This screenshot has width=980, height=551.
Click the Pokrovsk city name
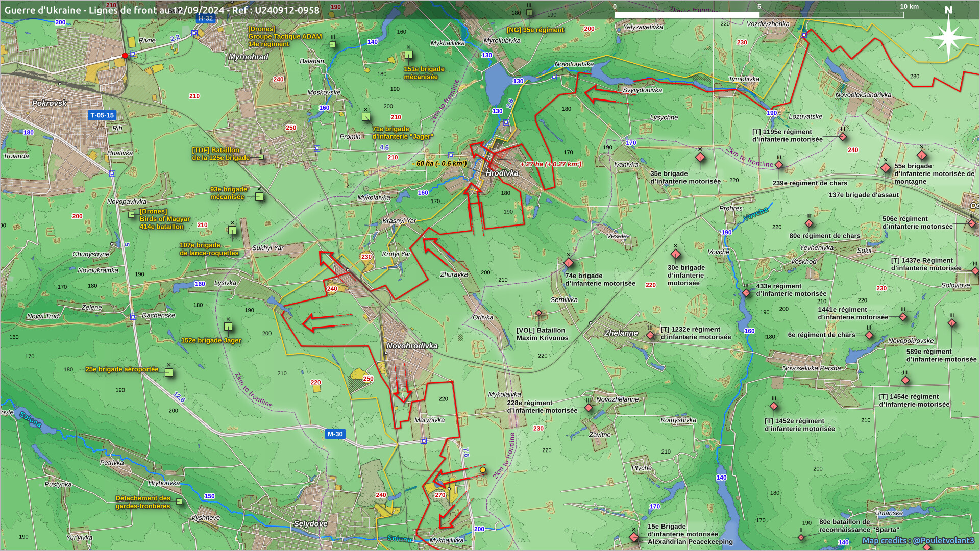pos(49,103)
